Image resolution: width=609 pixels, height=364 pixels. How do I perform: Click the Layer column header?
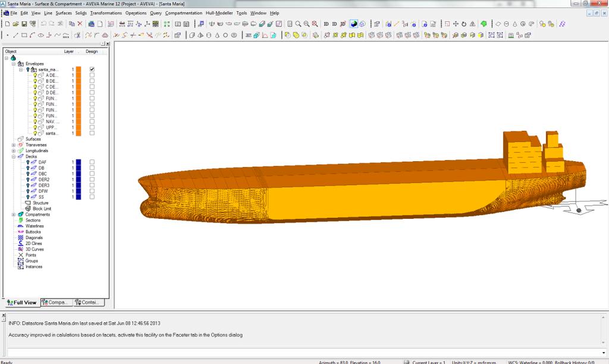tap(69, 51)
